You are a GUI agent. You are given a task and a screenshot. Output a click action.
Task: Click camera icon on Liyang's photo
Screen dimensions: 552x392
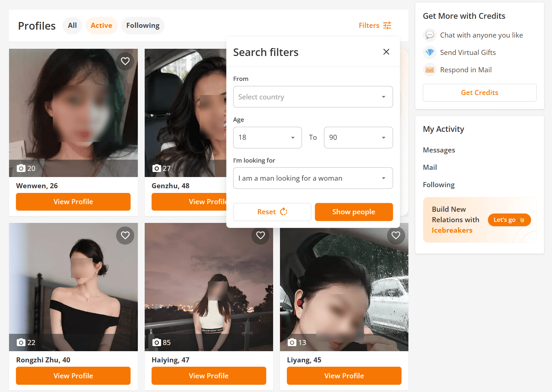292,342
